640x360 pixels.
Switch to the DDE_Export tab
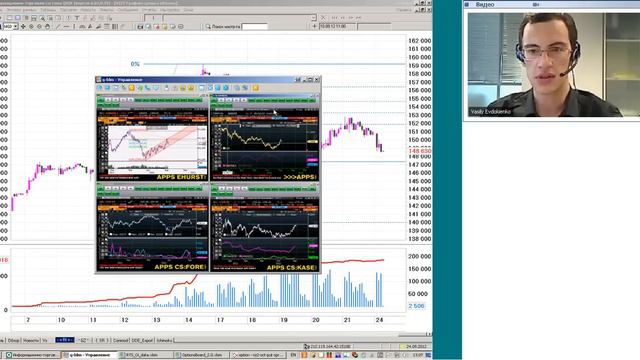(x=142, y=340)
